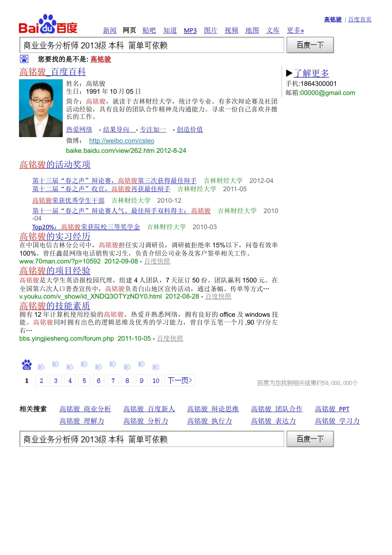Open Top20% 三等奖学金 link
This screenshot has height=555, width=392.
86,227
